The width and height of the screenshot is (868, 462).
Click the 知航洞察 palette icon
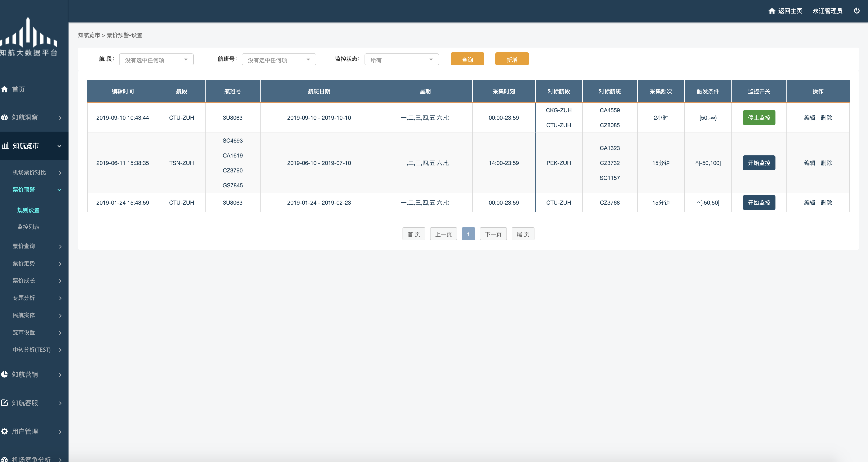click(x=4, y=117)
